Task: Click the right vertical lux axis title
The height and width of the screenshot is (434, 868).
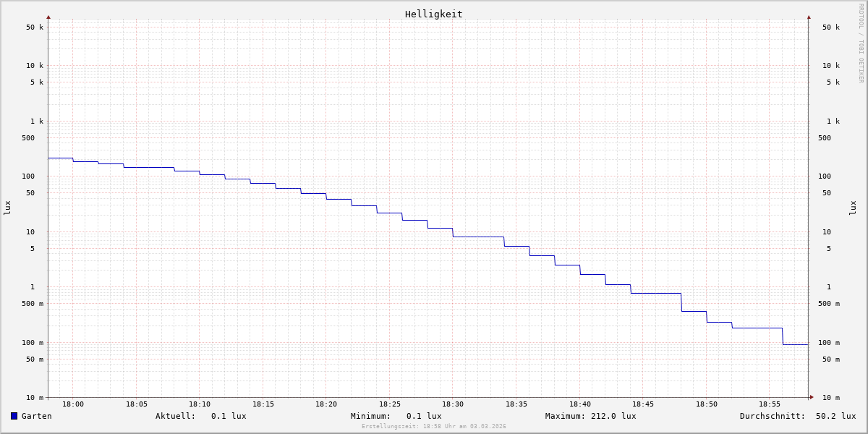Action: pyautogui.click(x=853, y=208)
